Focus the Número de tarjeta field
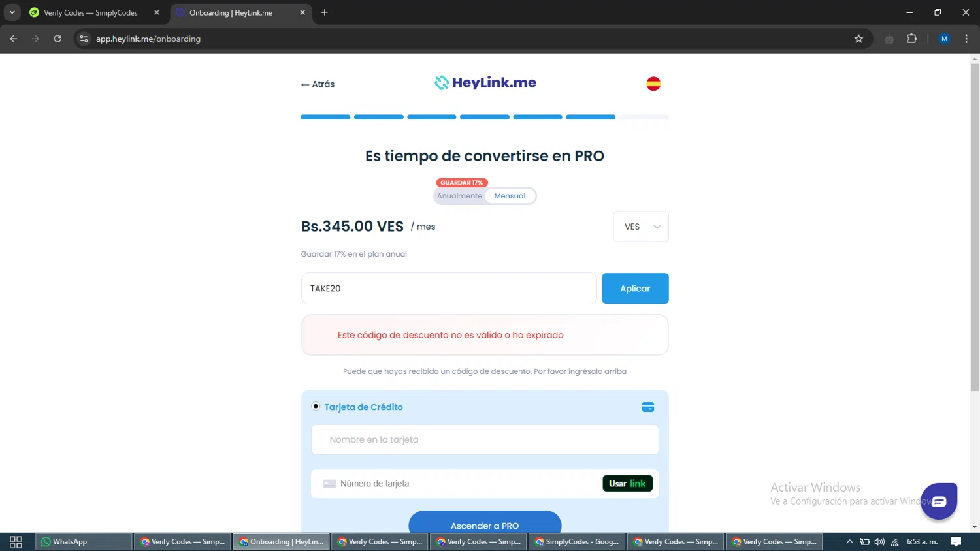Image resolution: width=980 pixels, height=551 pixels. tap(457, 484)
